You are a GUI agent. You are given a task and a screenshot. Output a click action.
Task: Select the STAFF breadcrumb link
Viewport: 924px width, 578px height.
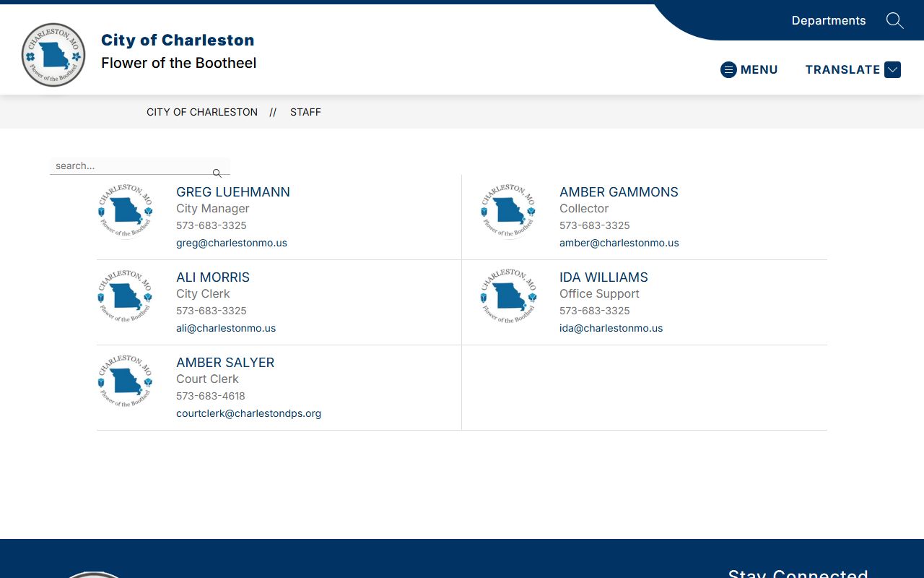[x=305, y=112]
